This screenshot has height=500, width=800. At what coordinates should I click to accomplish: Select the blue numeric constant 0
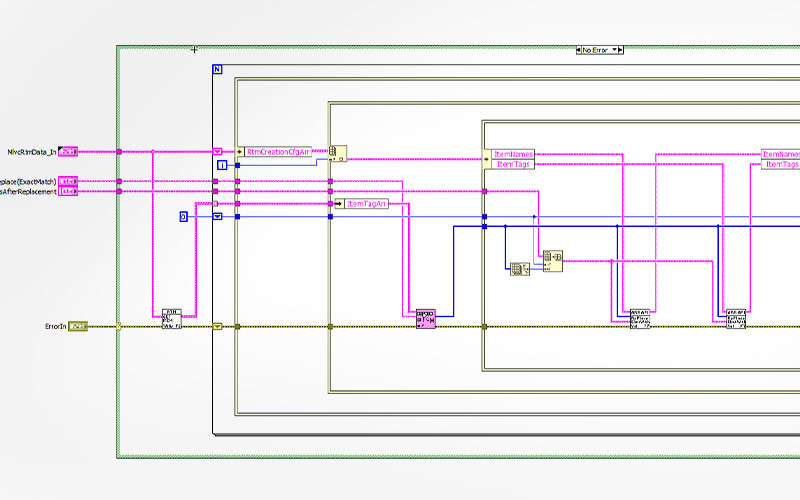tap(183, 216)
